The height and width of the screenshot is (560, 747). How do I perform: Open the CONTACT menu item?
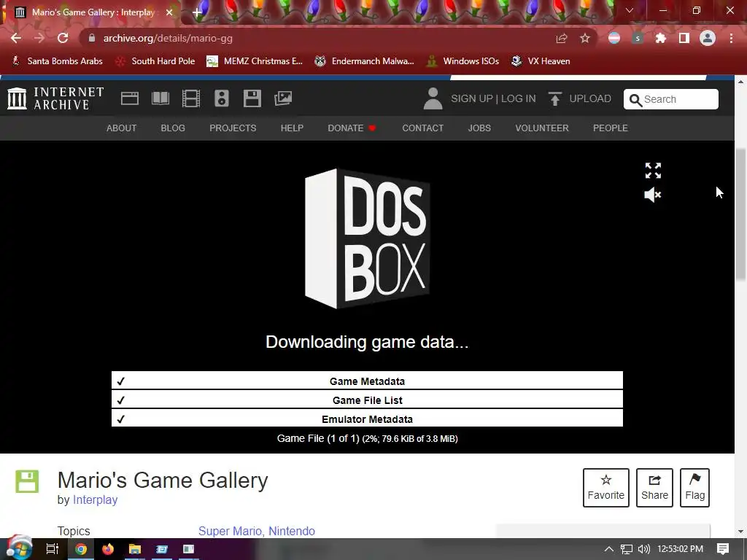click(x=422, y=128)
